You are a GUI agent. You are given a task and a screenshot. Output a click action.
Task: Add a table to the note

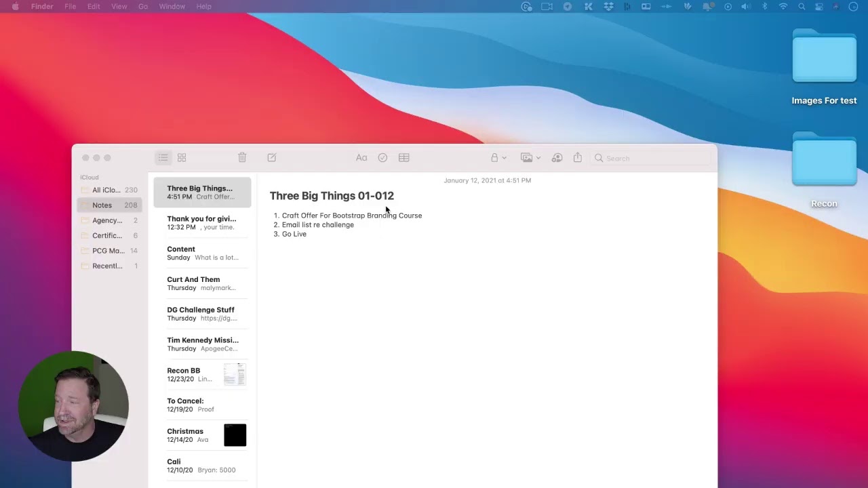404,158
